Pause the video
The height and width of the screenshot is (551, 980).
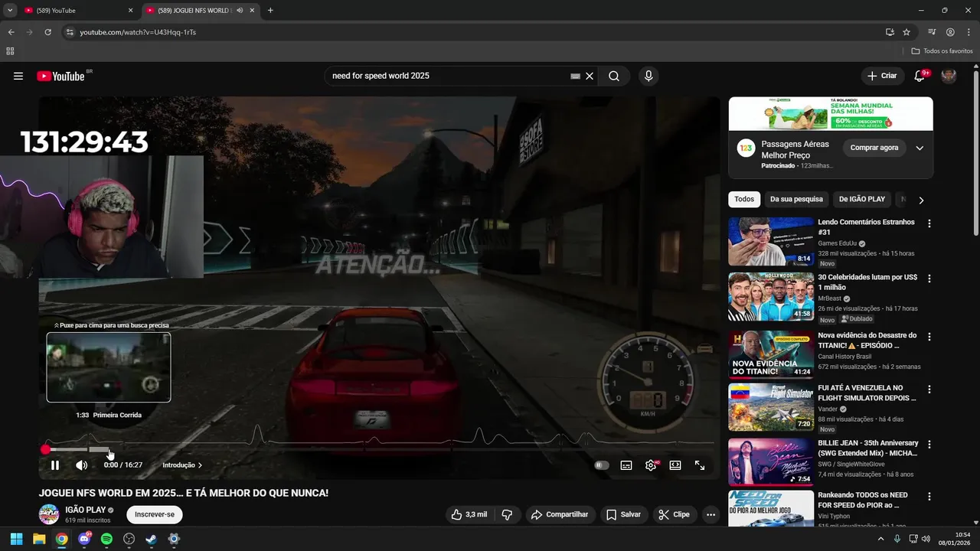click(55, 465)
